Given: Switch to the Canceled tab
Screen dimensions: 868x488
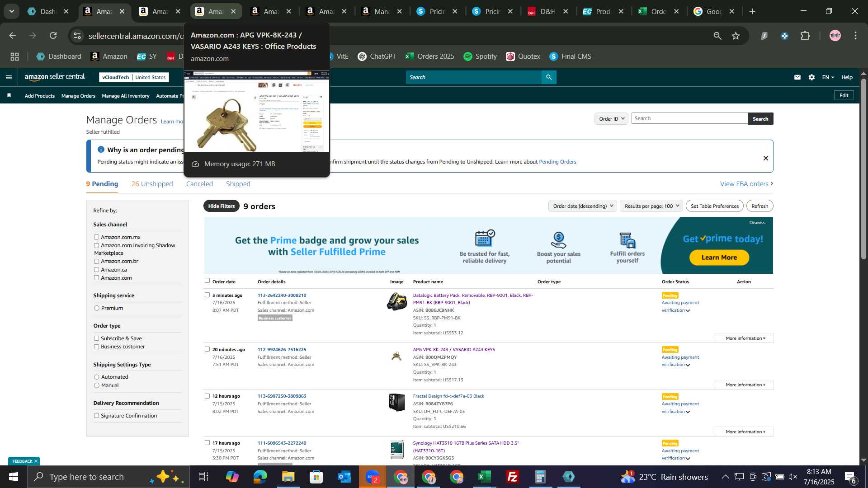Looking at the screenshot, I should pyautogui.click(x=199, y=184).
